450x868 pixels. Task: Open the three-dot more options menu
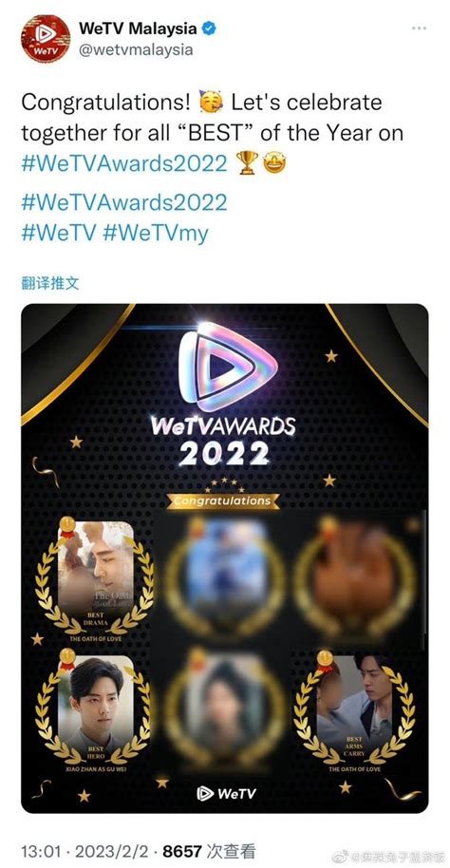(419, 28)
